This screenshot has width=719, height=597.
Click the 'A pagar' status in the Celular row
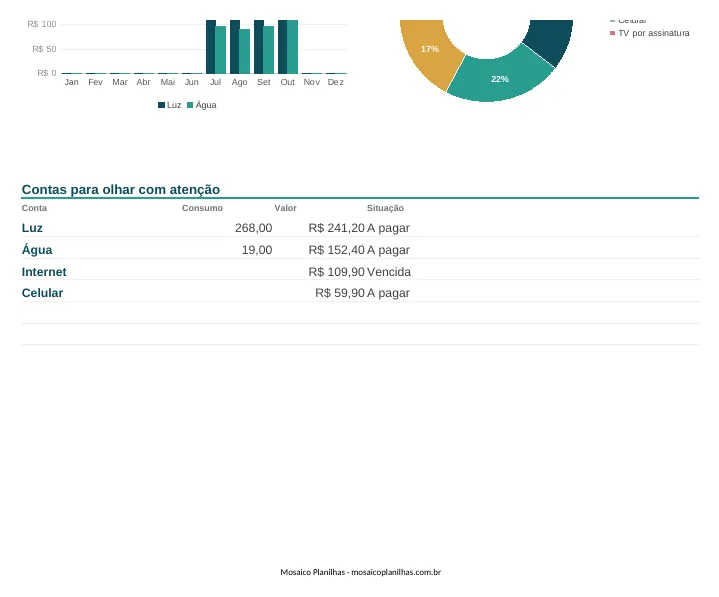pyautogui.click(x=388, y=293)
